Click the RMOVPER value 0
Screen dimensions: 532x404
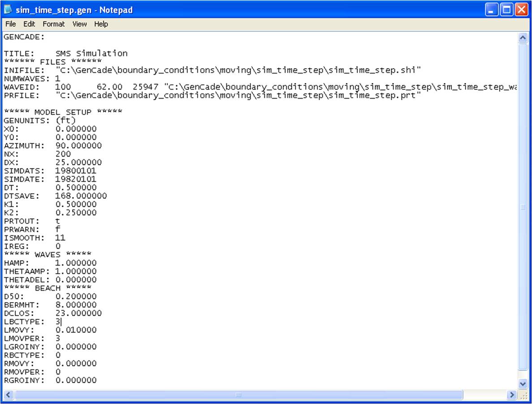click(58, 372)
